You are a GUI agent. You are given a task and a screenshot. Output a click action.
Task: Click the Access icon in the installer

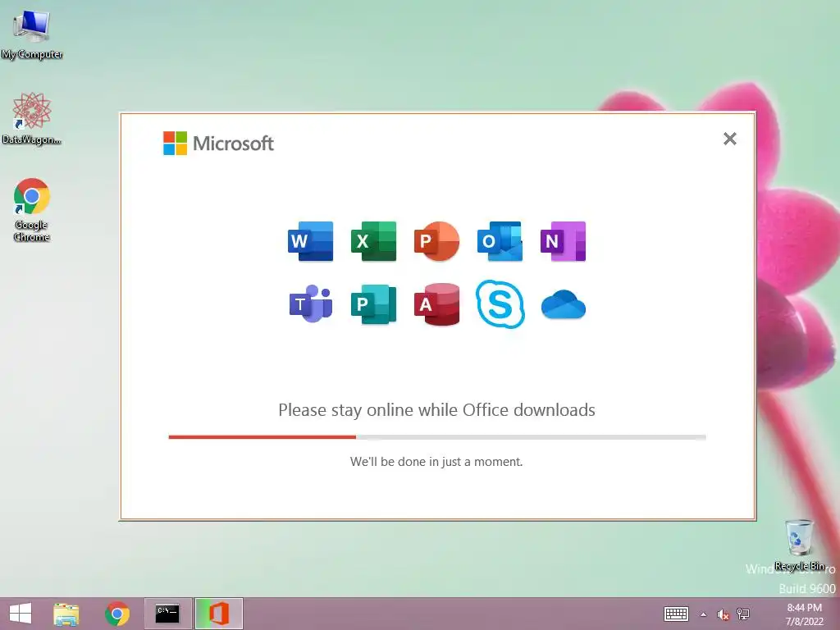[436, 304]
